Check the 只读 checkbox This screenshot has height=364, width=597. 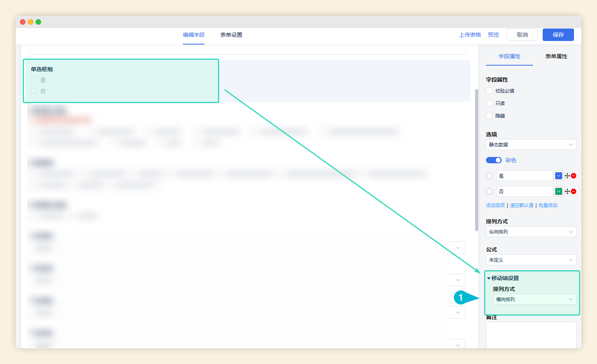tap(489, 103)
